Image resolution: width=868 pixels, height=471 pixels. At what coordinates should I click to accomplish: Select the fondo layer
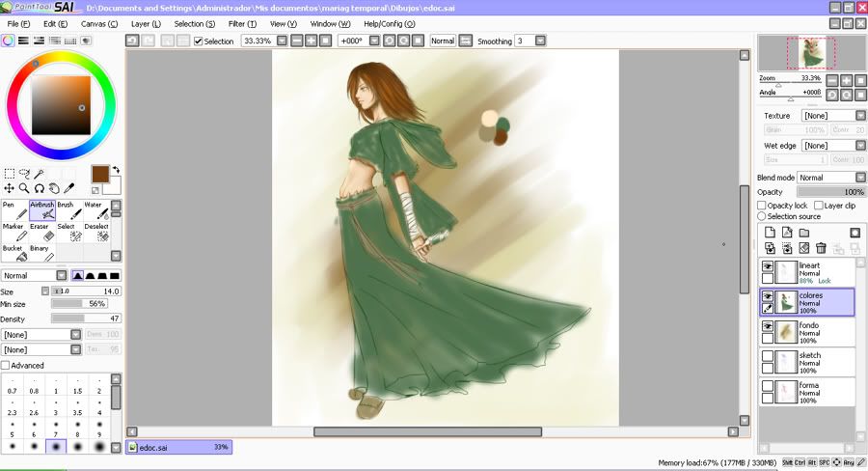[x=807, y=332]
